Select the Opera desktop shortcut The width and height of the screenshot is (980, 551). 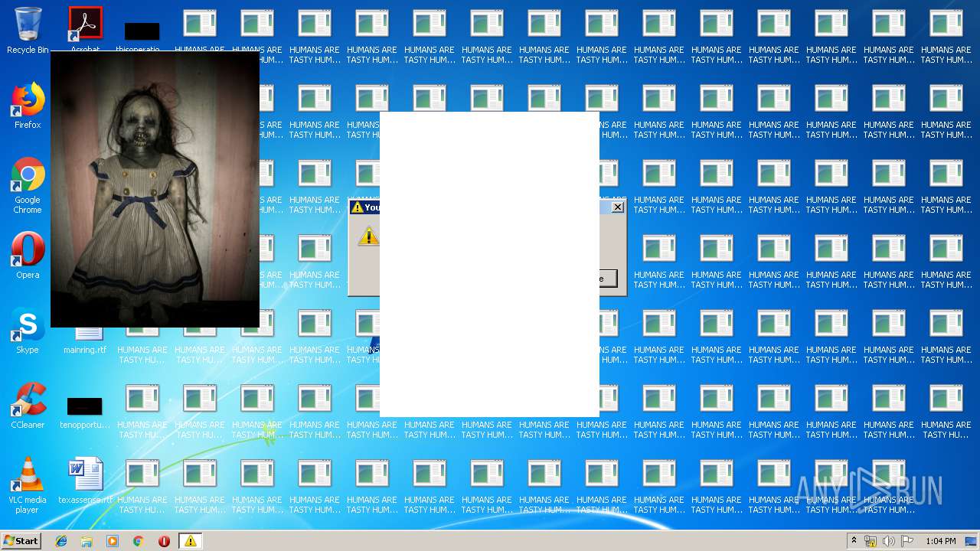[x=28, y=256]
